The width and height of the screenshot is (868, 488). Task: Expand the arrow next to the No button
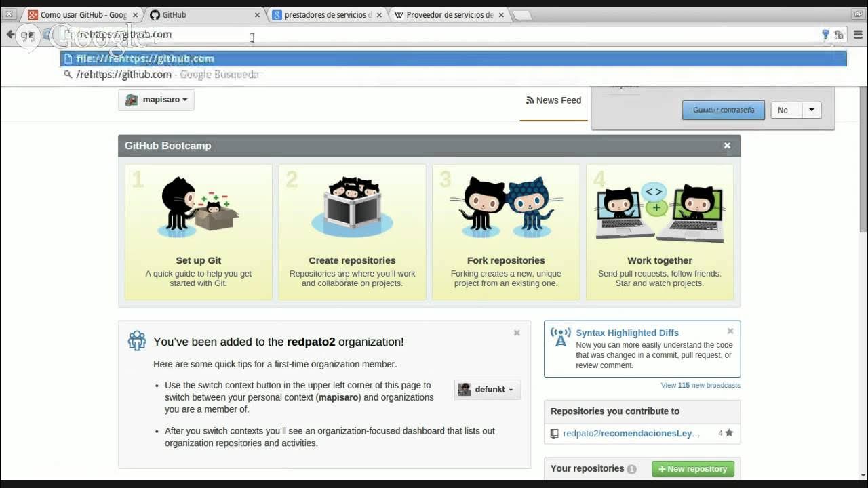pos(812,110)
